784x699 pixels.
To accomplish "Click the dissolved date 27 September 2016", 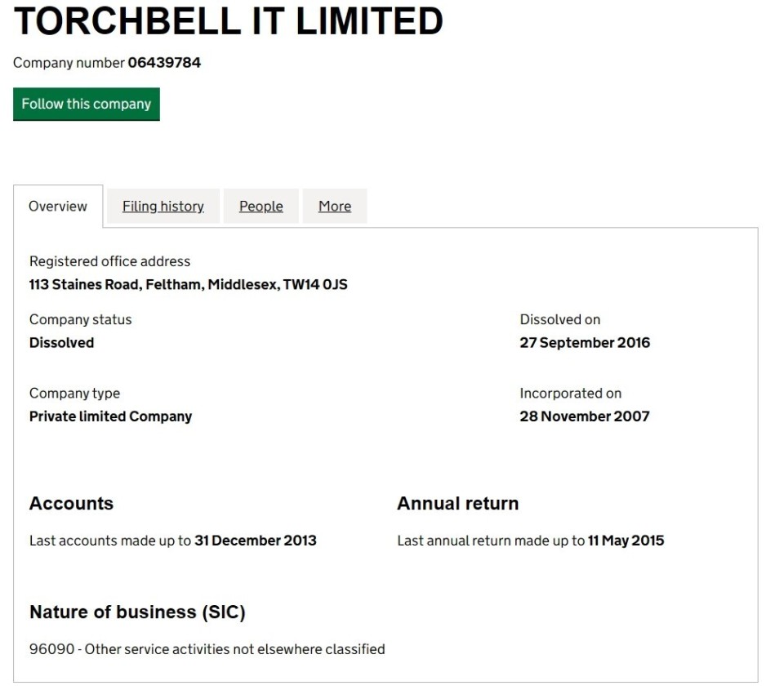I will click(x=585, y=342).
